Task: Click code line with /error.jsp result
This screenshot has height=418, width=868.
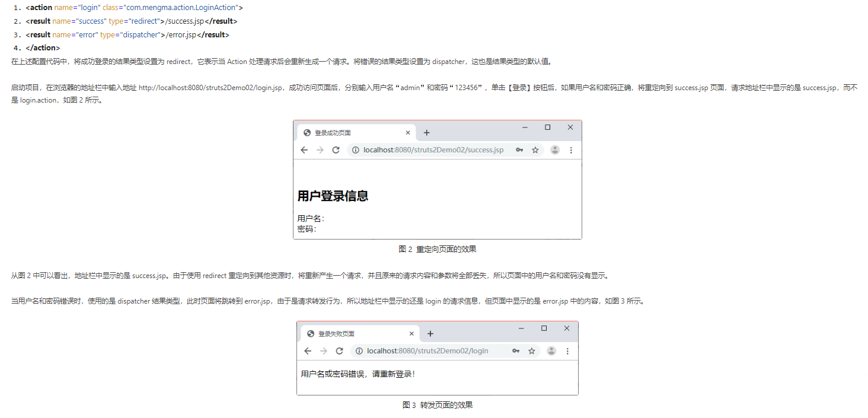Action: [x=127, y=35]
